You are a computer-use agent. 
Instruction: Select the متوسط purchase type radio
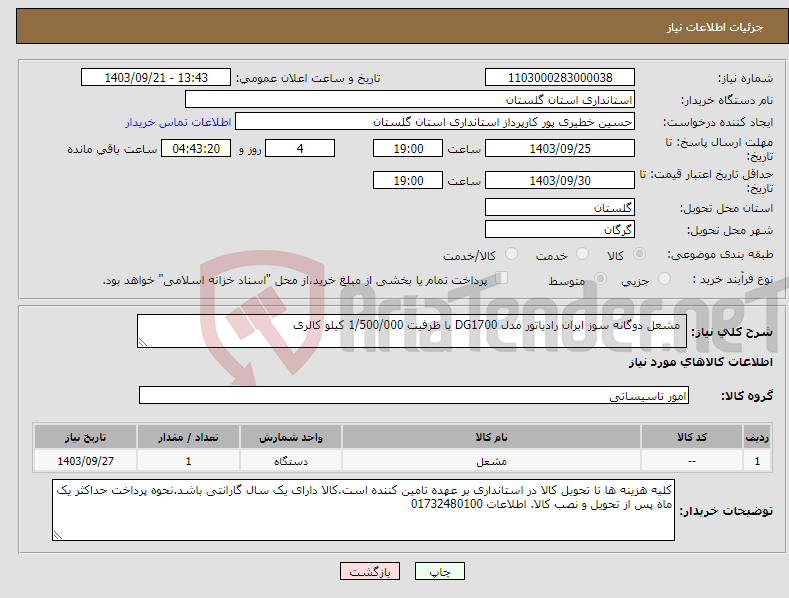(x=600, y=279)
